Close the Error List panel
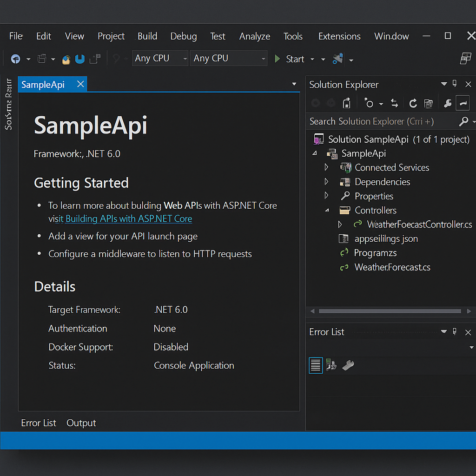This screenshot has height=476, width=476. click(468, 332)
